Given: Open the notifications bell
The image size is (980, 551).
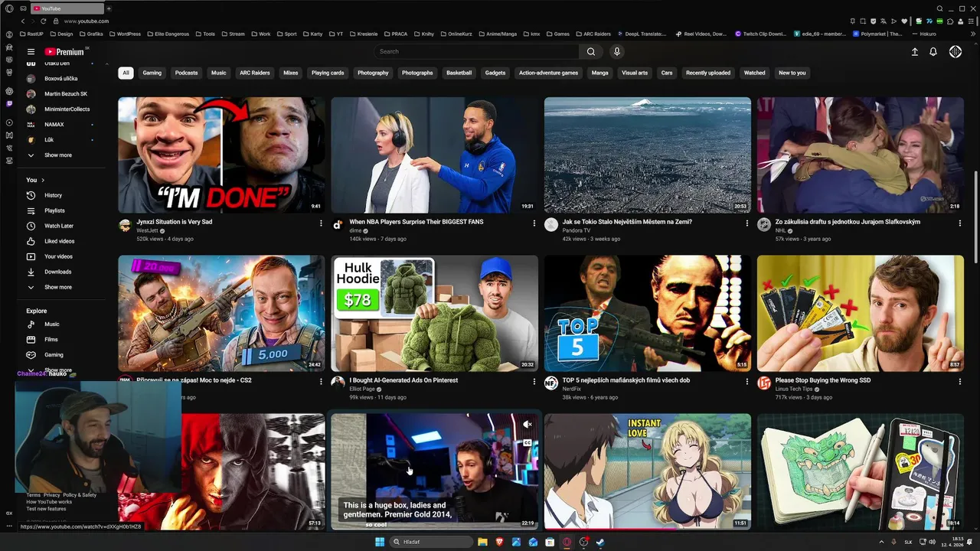Looking at the screenshot, I should pos(933,52).
